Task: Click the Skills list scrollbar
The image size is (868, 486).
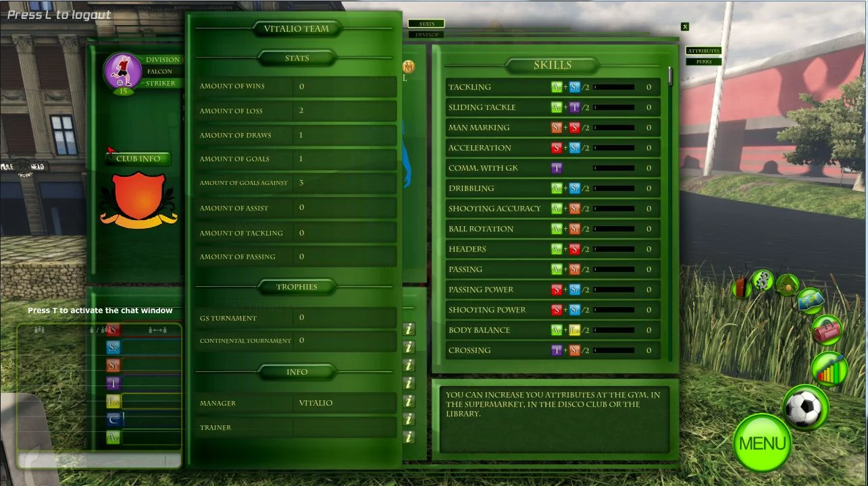Action: point(670,76)
